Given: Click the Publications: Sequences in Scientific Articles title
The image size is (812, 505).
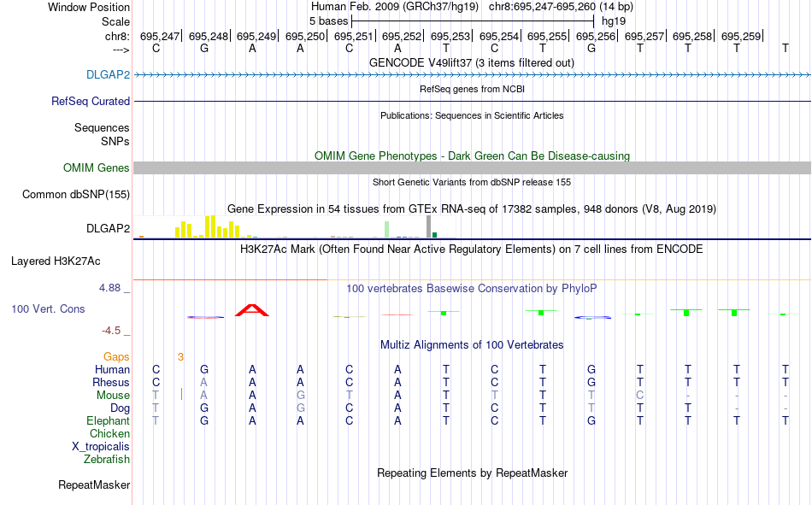Looking at the screenshot, I should click(472, 115).
